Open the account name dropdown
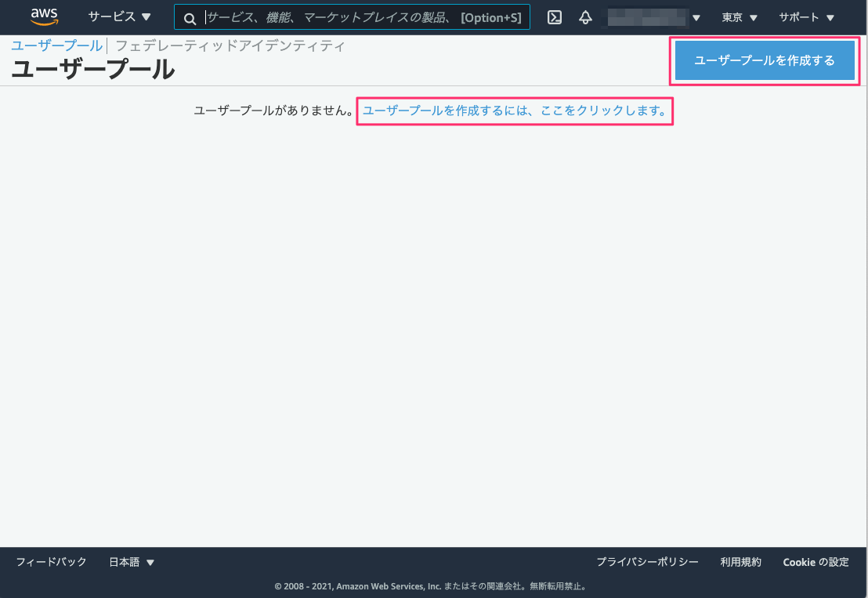The width and height of the screenshot is (868, 598). pyautogui.click(x=654, y=17)
